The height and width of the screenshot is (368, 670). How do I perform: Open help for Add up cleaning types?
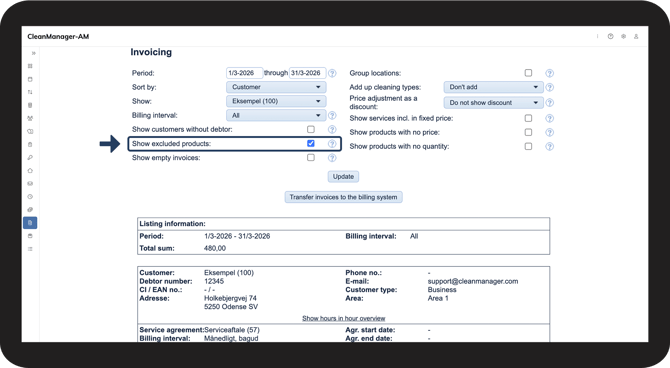[550, 87]
